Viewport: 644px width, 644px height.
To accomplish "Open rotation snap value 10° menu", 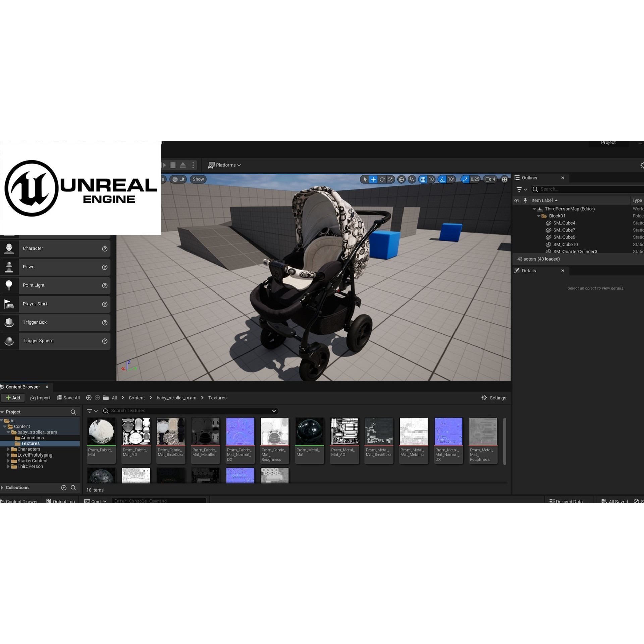I will click(451, 179).
